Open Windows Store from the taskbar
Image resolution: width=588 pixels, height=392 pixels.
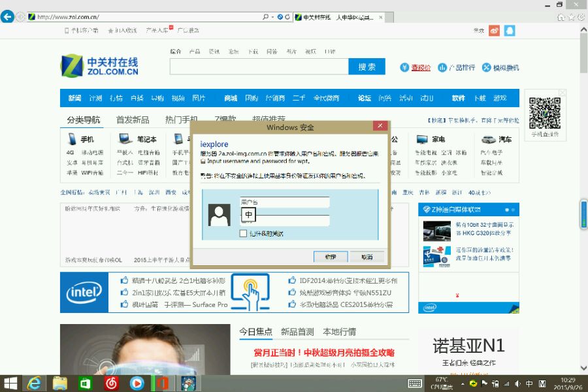pyautogui.click(x=86, y=384)
